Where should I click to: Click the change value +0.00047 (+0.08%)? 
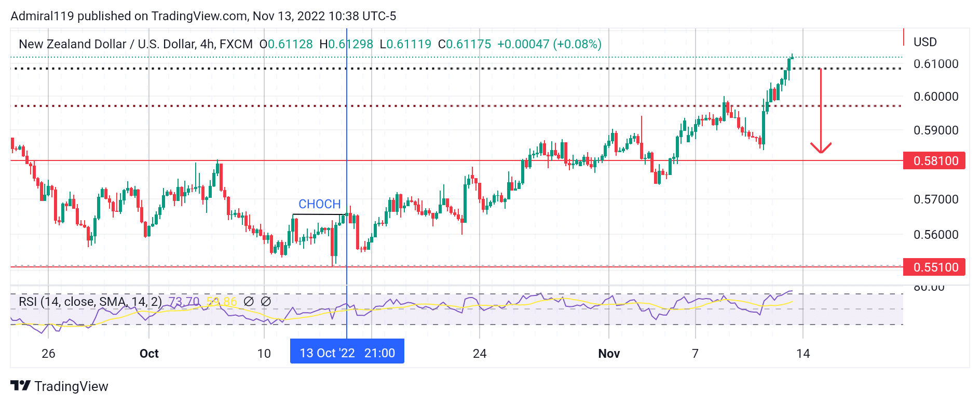(x=549, y=44)
